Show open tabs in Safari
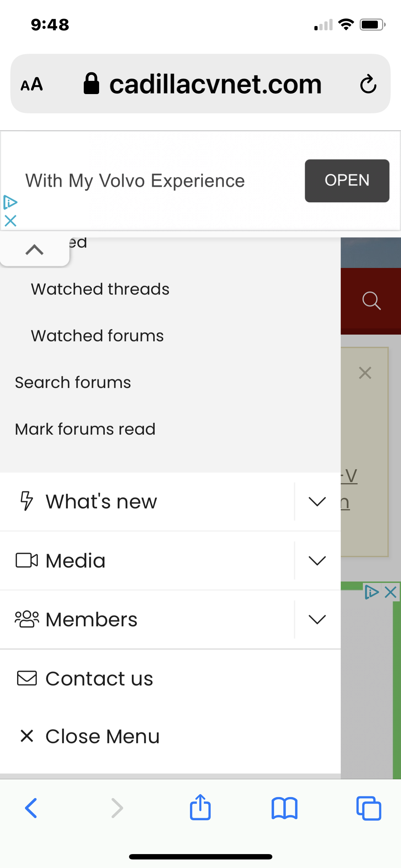Screen dimensions: 401x868 tap(369, 808)
